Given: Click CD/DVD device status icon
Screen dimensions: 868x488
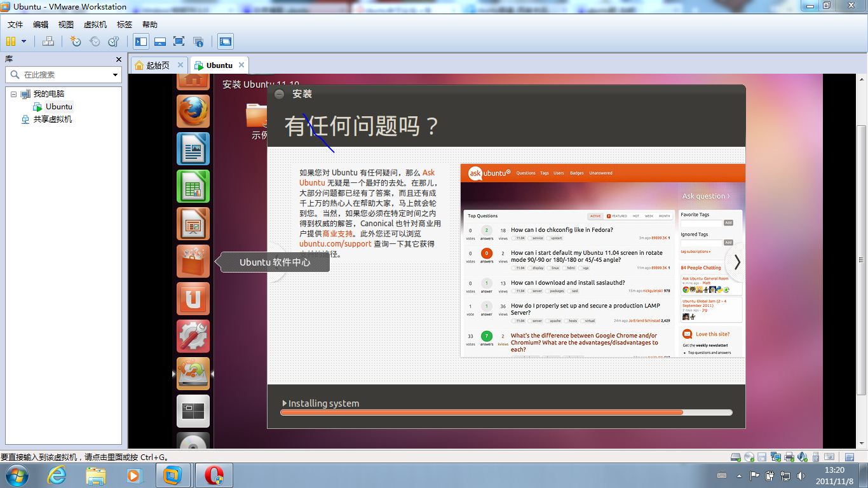Looking at the screenshot, I should pyautogui.click(x=749, y=457).
